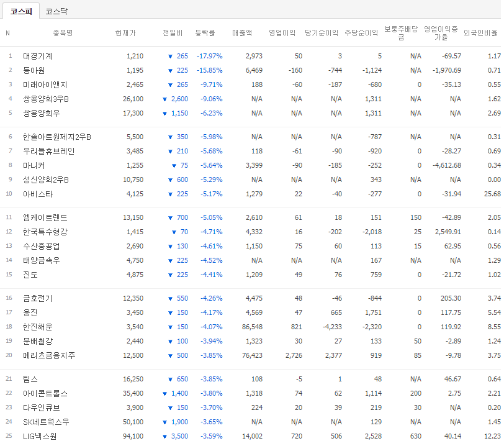Open stock 수산중공업

tap(42, 246)
